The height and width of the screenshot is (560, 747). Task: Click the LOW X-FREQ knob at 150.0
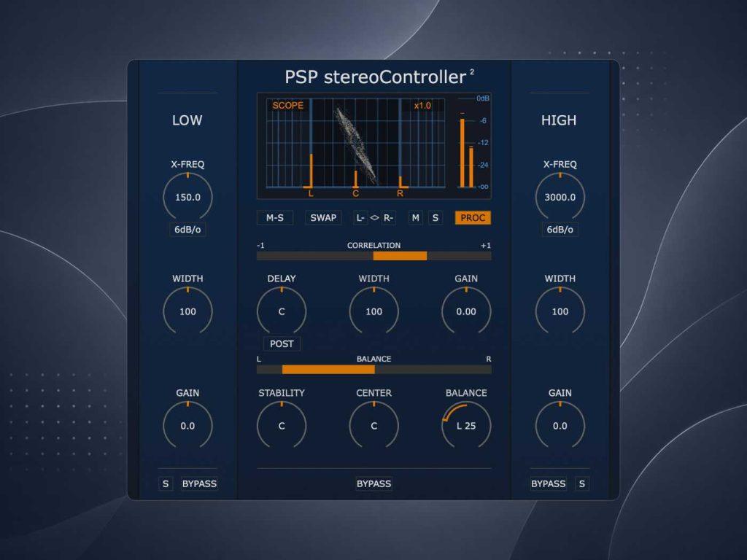[187, 197]
